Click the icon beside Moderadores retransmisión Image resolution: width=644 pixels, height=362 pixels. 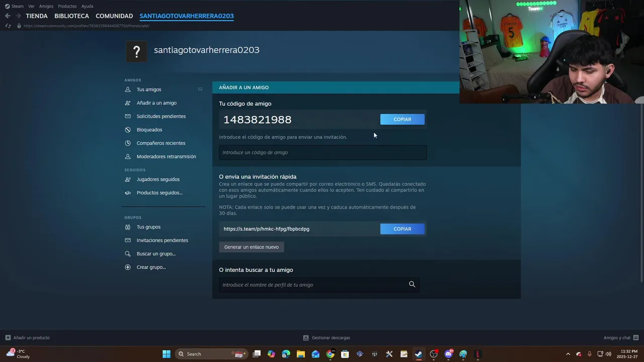click(x=128, y=156)
